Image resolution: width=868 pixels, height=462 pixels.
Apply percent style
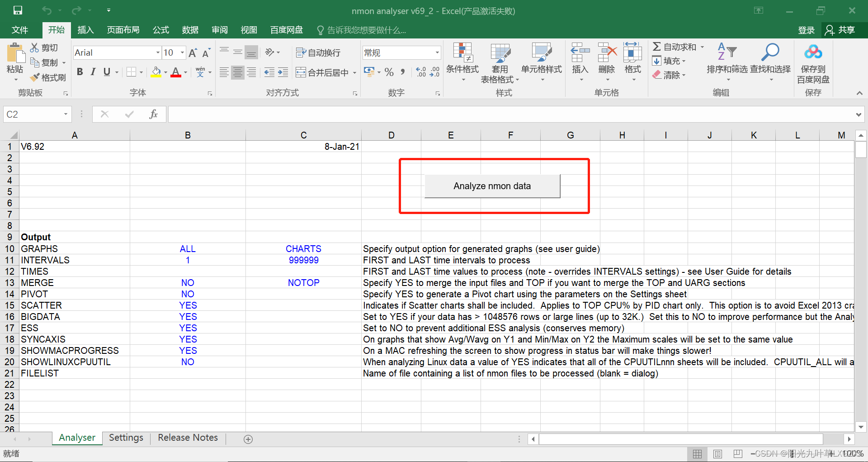tap(389, 72)
